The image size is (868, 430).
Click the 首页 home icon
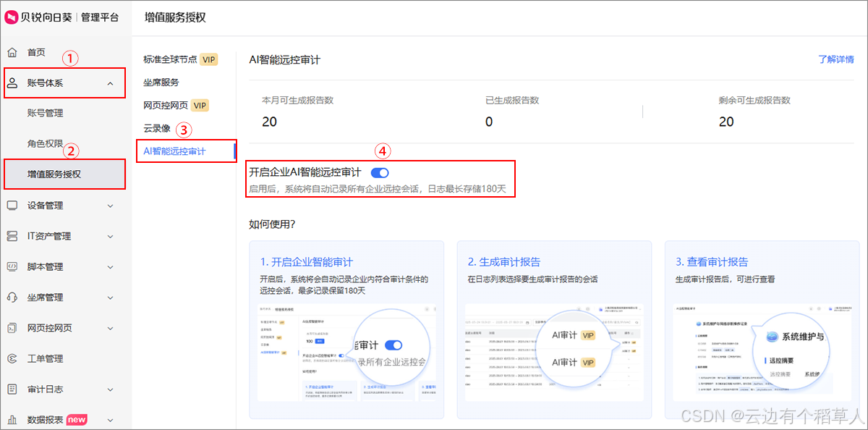pyautogui.click(x=12, y=52)
